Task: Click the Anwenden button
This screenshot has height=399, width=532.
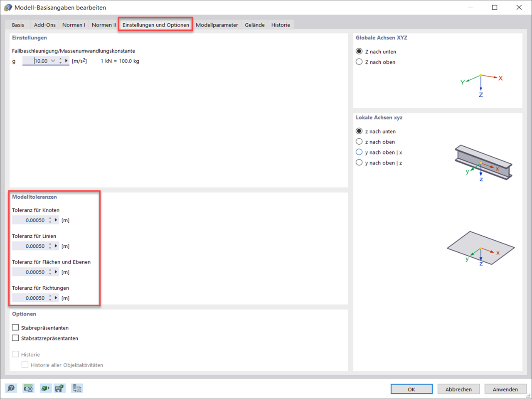Action: (505, 389)
